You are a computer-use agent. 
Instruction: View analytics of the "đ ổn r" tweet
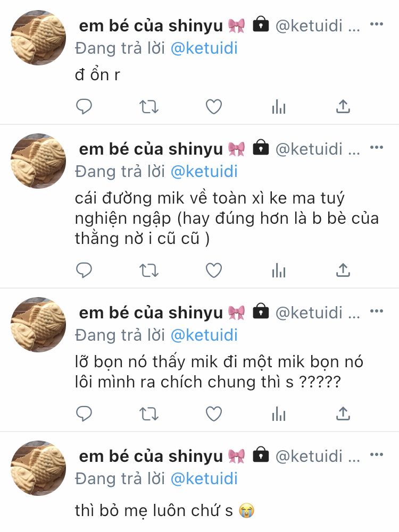pyautogui.click(x=278, y=106)
